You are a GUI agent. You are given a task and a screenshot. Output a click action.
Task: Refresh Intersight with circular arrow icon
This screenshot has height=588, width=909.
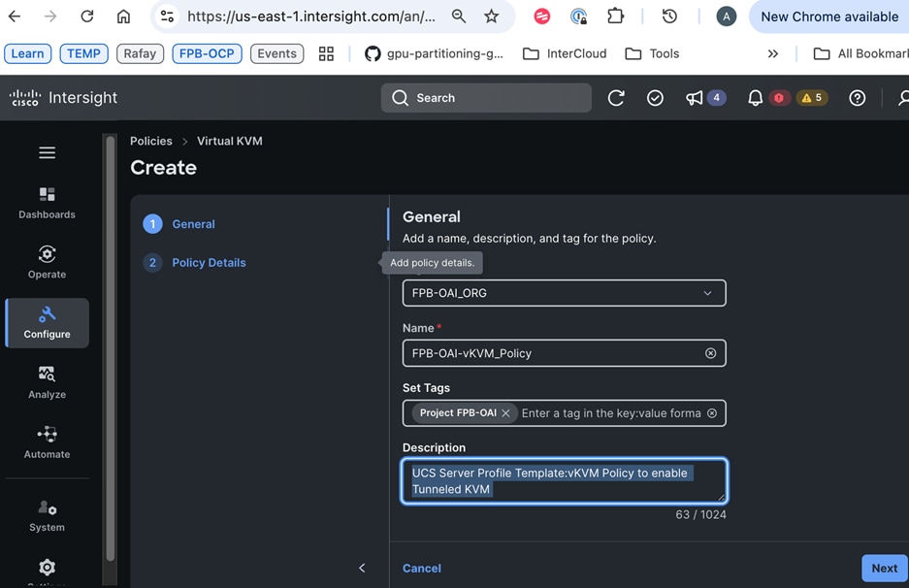pos(616,98)
